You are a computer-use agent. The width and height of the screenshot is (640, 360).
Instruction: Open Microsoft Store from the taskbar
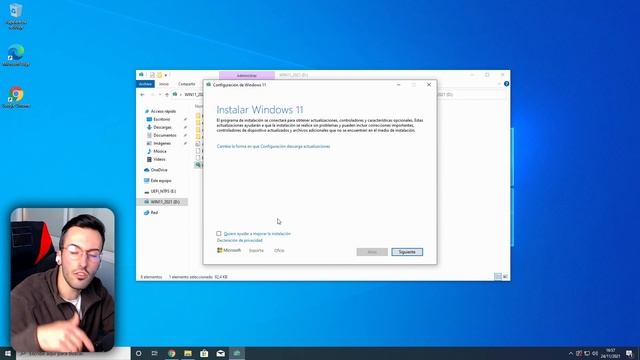point(204,353)
